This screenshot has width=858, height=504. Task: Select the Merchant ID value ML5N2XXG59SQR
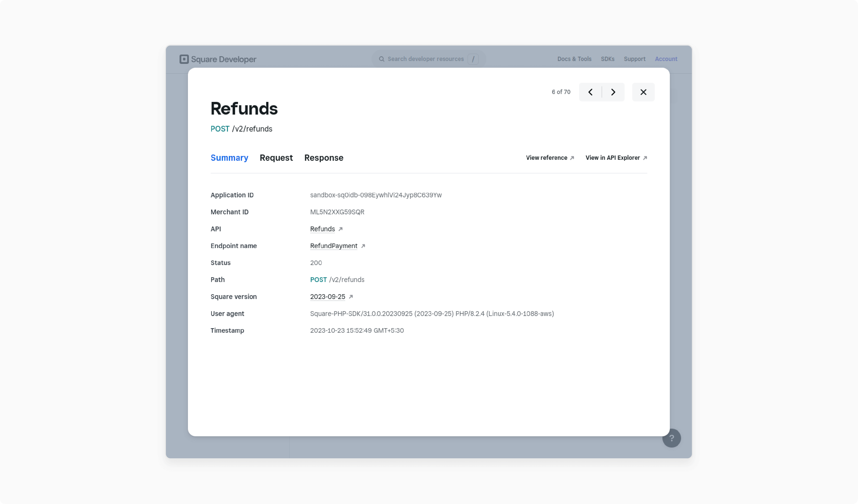coord(337,212)
